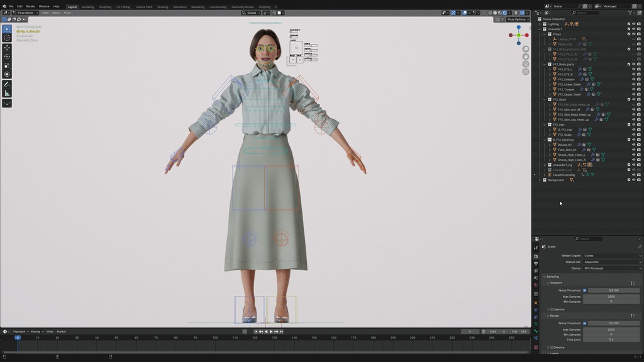
Task: Open the Render Properties tab in the Properties editor
Action: pos(536,256)
